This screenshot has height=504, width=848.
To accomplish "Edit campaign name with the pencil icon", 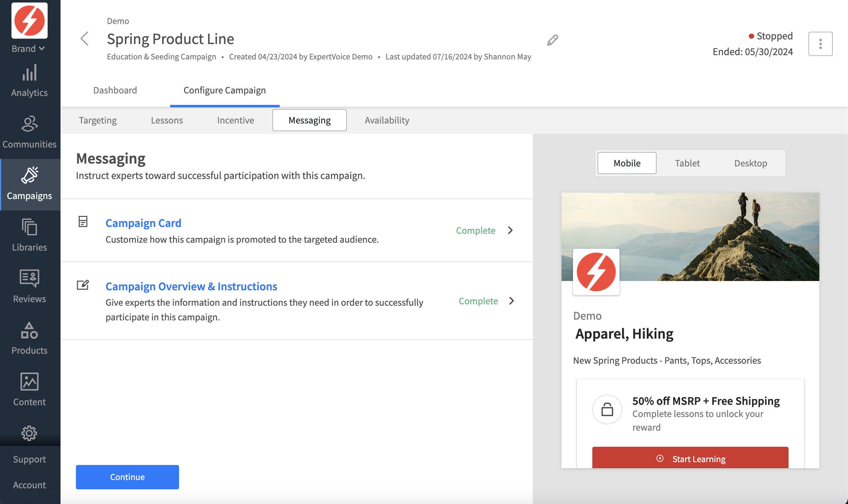I will tap(552, 40).
